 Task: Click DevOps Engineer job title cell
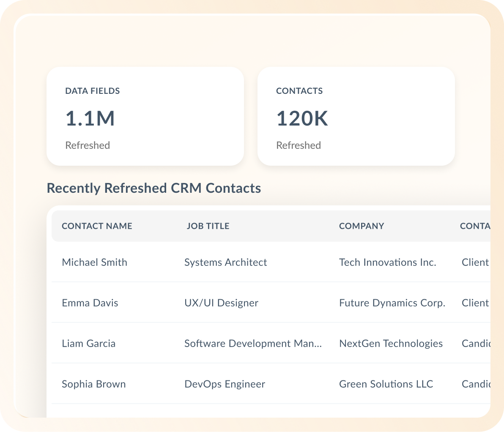pos(225,384)
